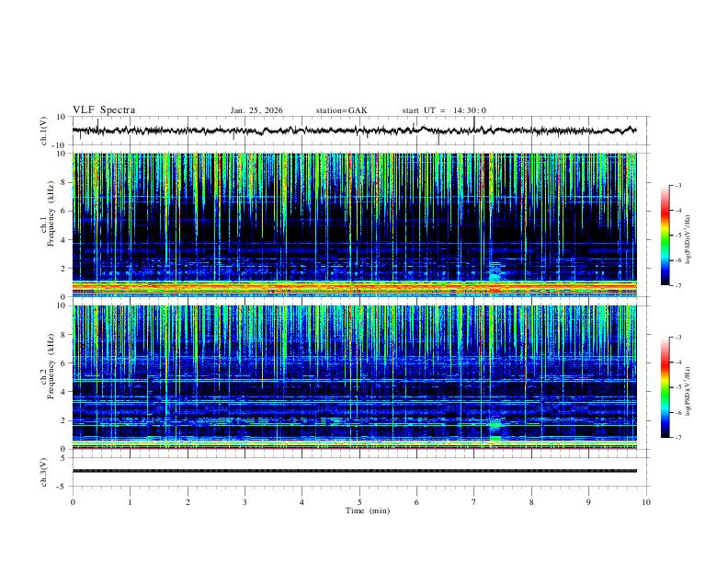Click the "ch.1(V)" axis label

coord(44,131)
